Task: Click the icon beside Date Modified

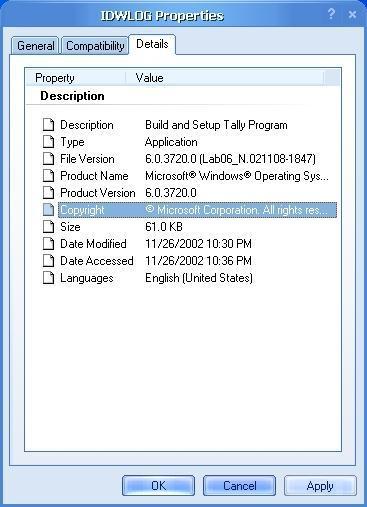Action: pyautogui.click(x=49, y=244)
